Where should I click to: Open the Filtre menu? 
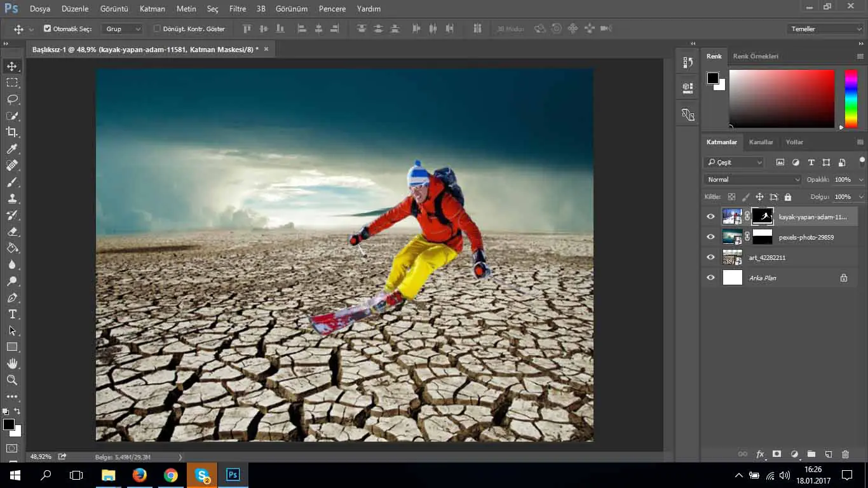click(238, 9)
